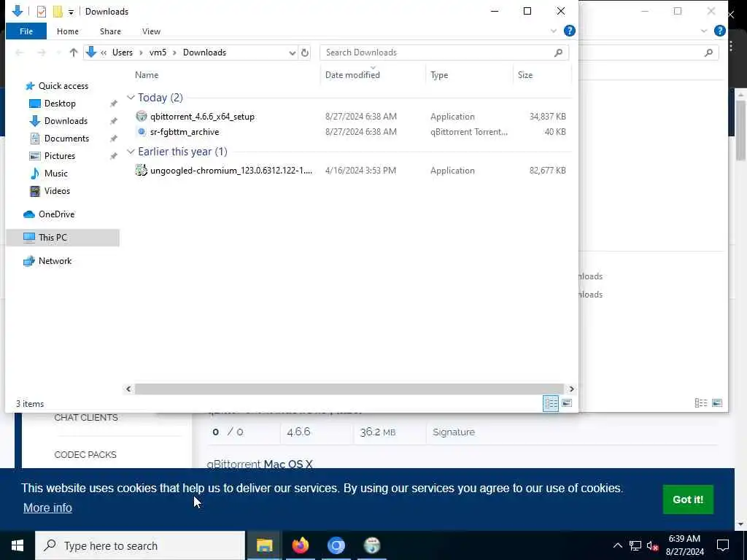Screen dimensions: 747x560
Task: Click the Properties quick access toolbar icon
Action: coord(42,12)
